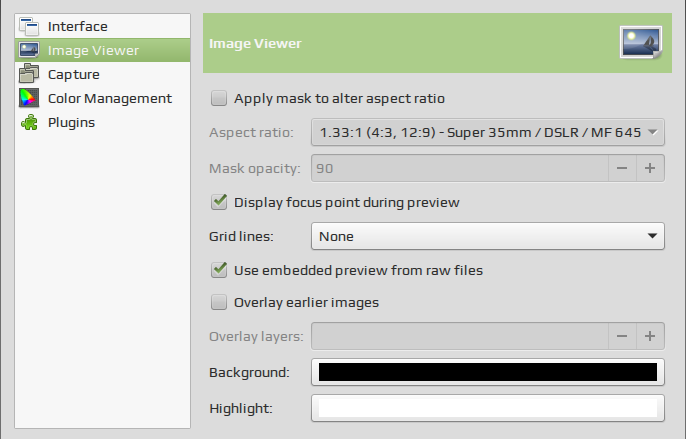Screen dimensions: 686x439
Task: Click the Overlay layers label
Action: (x=256, y=337)
